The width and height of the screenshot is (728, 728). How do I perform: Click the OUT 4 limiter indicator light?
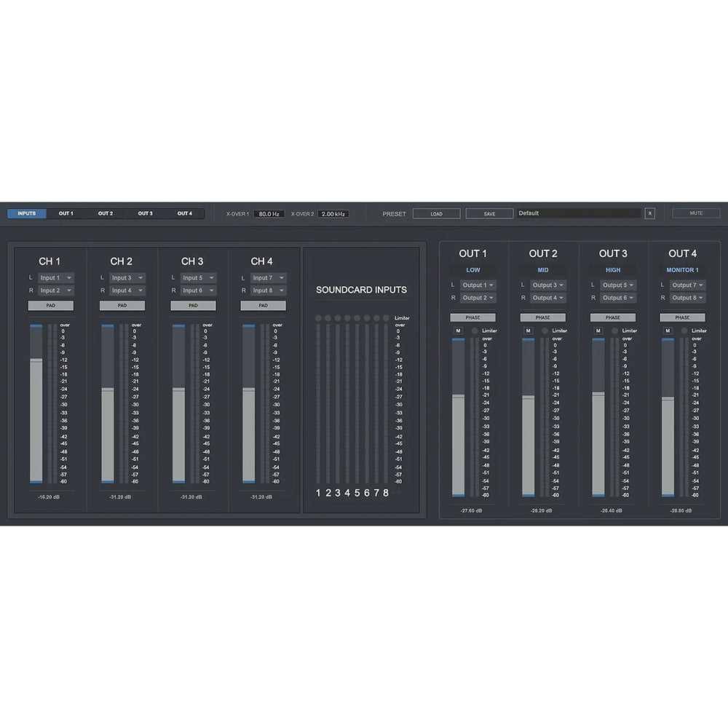[684, 331]
